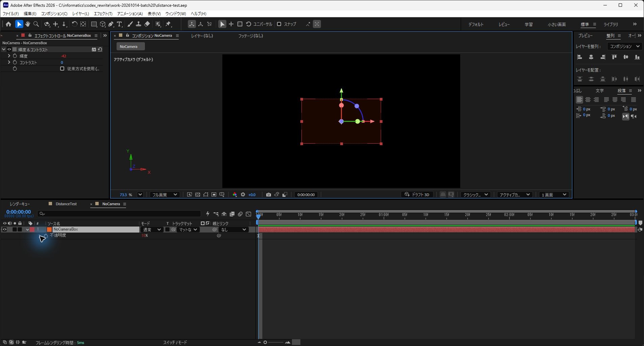Enable the スナップ checkbox
The image size is (644, 346).
(x=279, y=24)
